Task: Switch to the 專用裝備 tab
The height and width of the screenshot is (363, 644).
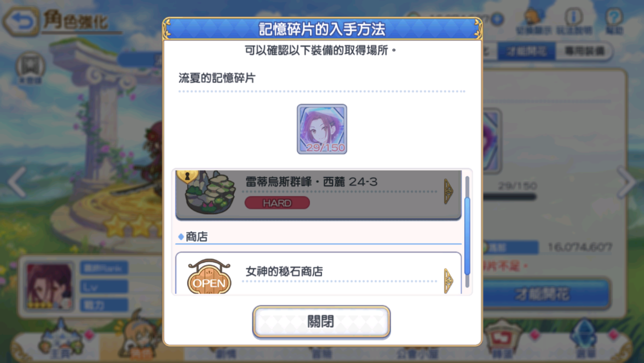Action: (x=584, y=52)
